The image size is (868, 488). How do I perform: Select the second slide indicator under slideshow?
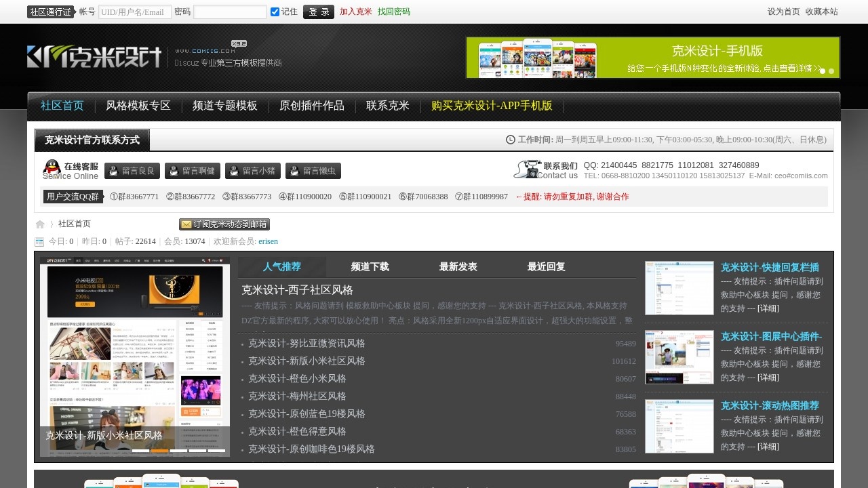159,450
